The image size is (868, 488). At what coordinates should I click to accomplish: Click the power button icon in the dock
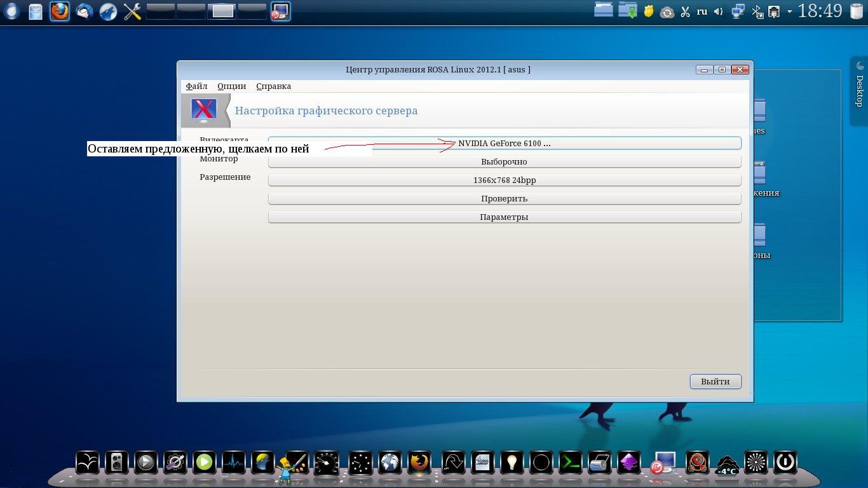(x=785, y=462)
